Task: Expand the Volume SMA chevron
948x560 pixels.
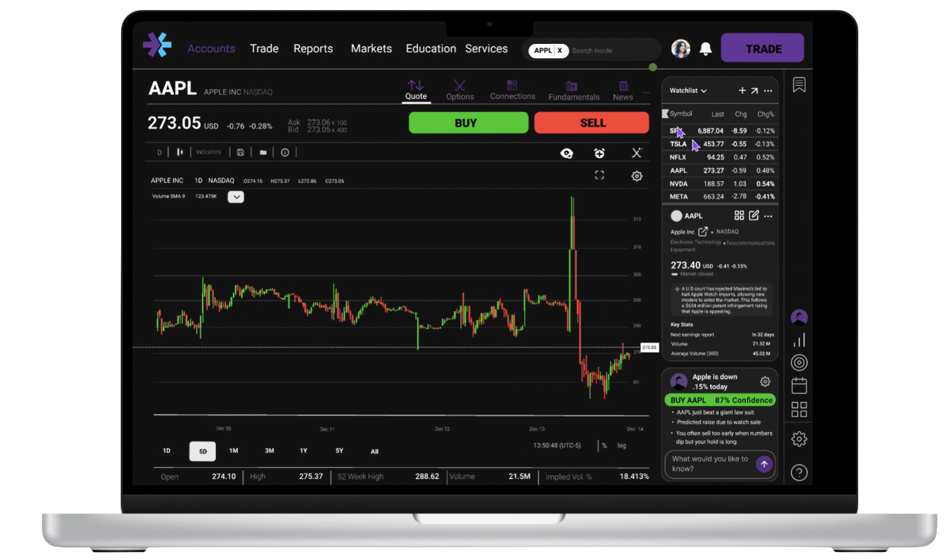Action: [x=235, y=197]
